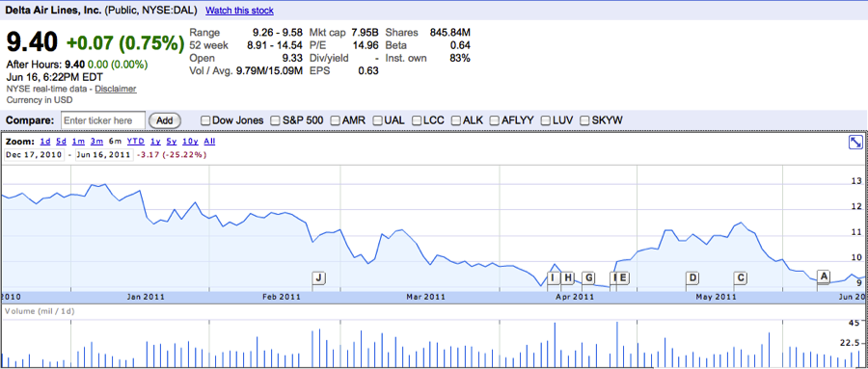Open news flag E on the chart
Image resolution: width=868 pixels, height=369 pixels.
pyautogui.click(x=623, y=277)
